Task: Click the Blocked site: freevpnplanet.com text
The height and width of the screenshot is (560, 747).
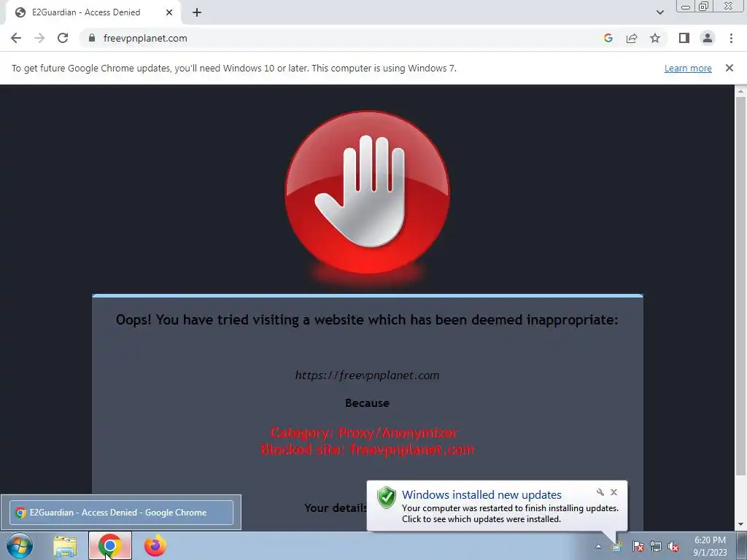Action: pos(368,449)
